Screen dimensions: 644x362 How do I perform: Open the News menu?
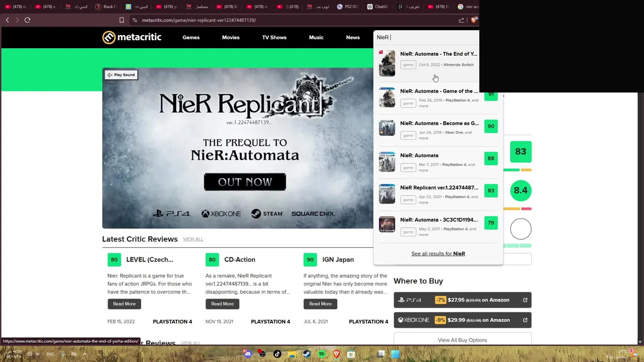pos(353,38)
